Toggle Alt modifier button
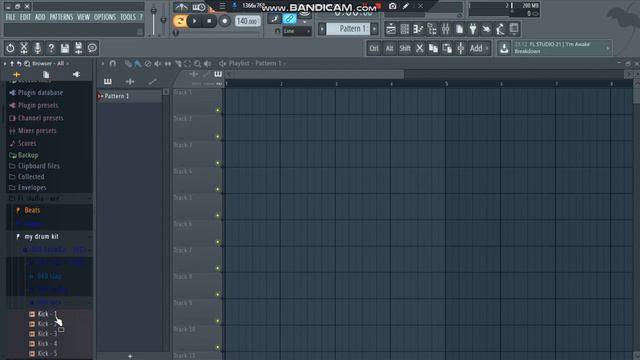Viewport: 640px width, 360px height. (389, 49)
